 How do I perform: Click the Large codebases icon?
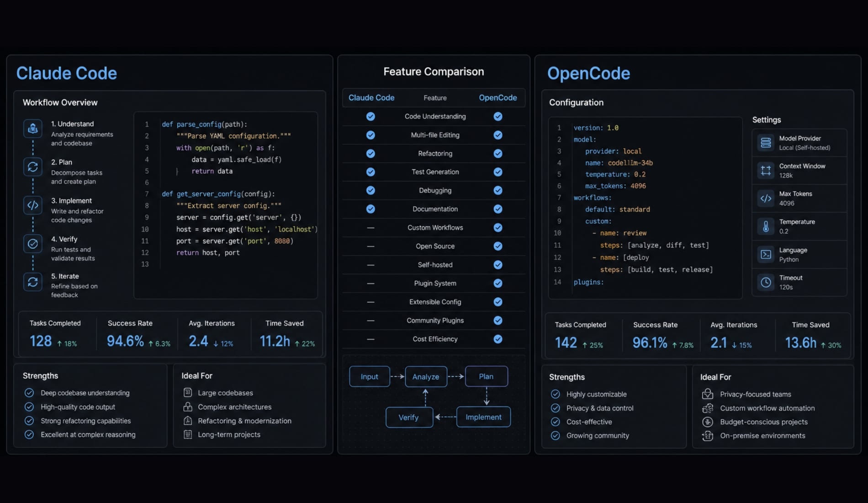[188, 392]
